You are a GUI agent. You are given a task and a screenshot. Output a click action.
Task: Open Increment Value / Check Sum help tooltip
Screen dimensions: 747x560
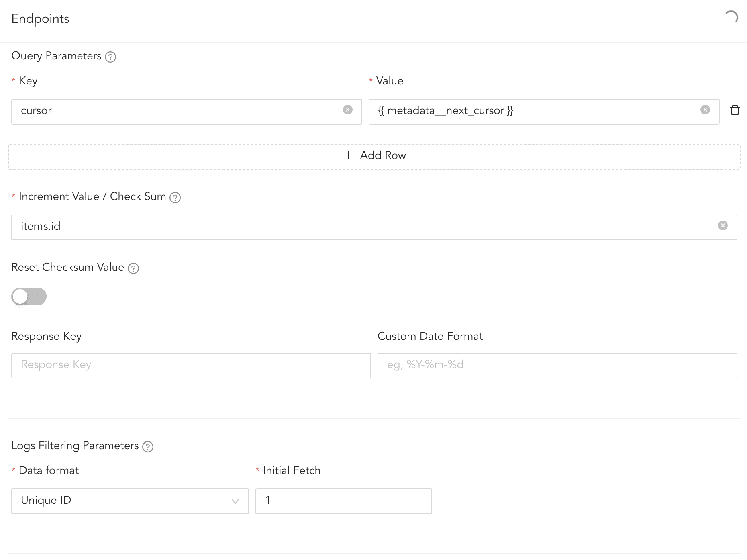175,198
